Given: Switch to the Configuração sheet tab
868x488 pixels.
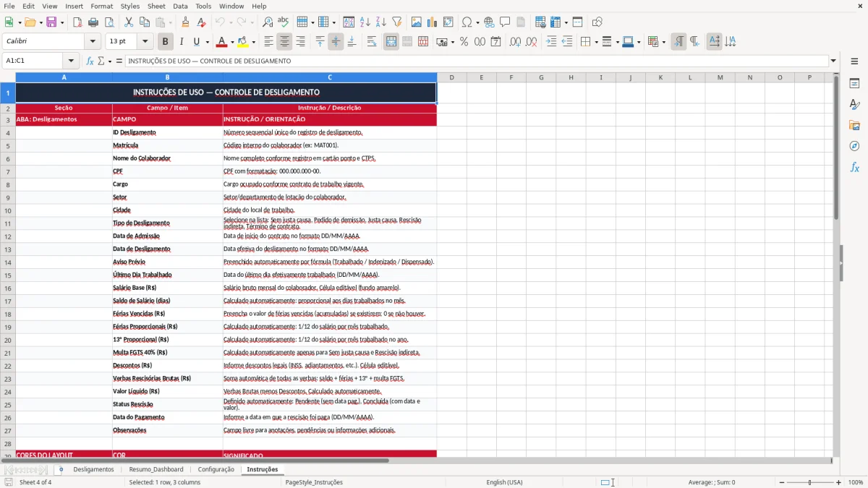Looking at the screenshot, I should (x=216, y=469).
